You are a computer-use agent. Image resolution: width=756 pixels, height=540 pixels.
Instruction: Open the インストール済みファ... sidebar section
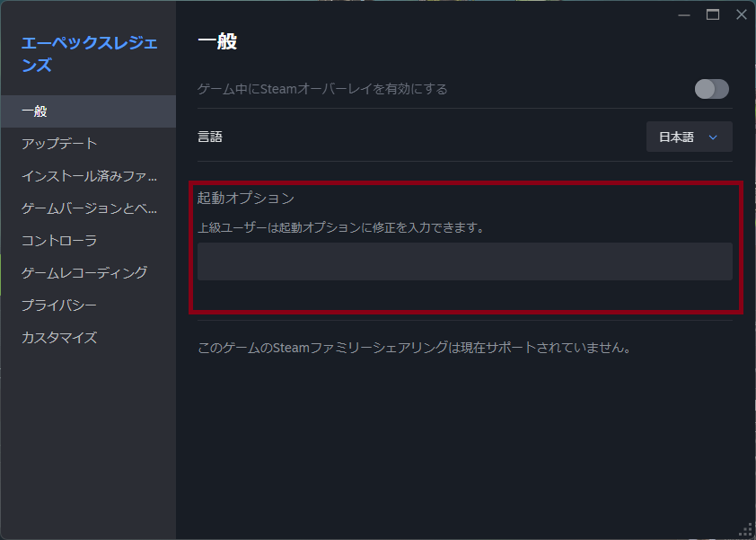[89, 176]
